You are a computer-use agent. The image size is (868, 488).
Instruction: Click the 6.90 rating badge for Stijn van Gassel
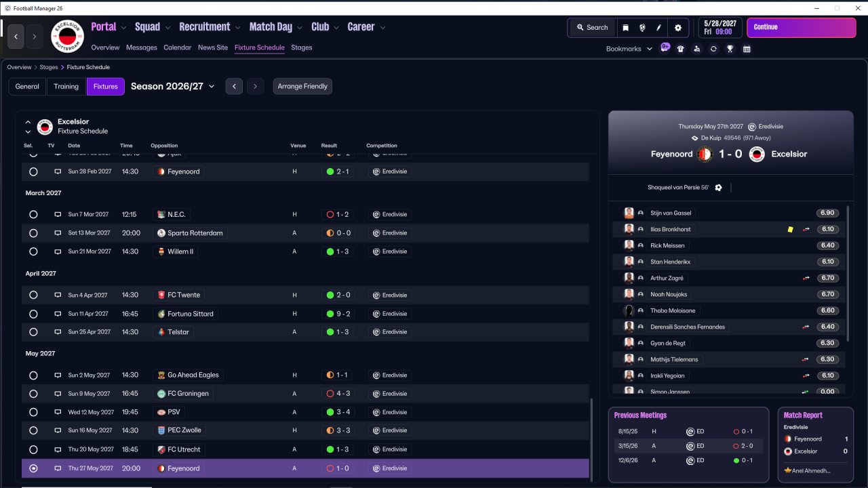pyautogui.click(x=827, y=213)
